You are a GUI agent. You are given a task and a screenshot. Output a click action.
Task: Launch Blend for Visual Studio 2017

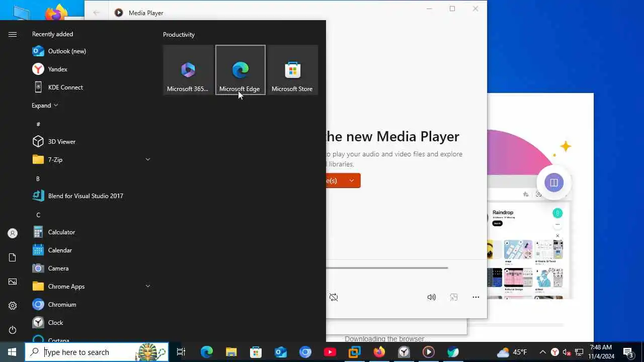tap(91, 196)
